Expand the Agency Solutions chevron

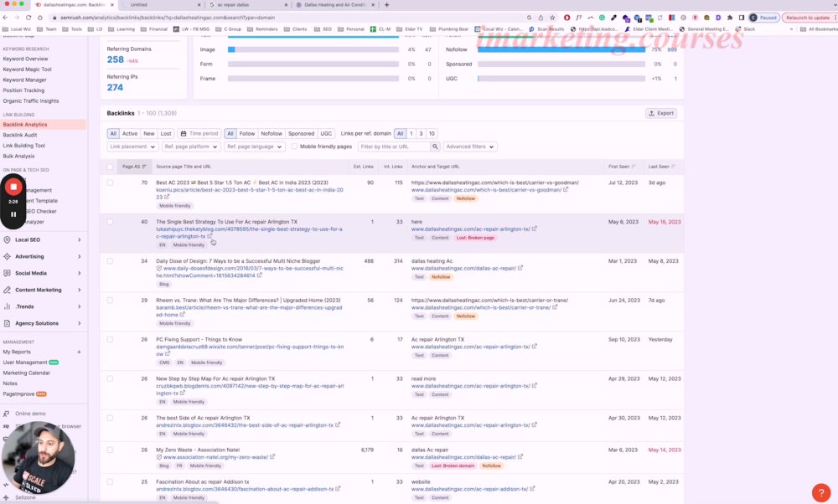point(79,323)
